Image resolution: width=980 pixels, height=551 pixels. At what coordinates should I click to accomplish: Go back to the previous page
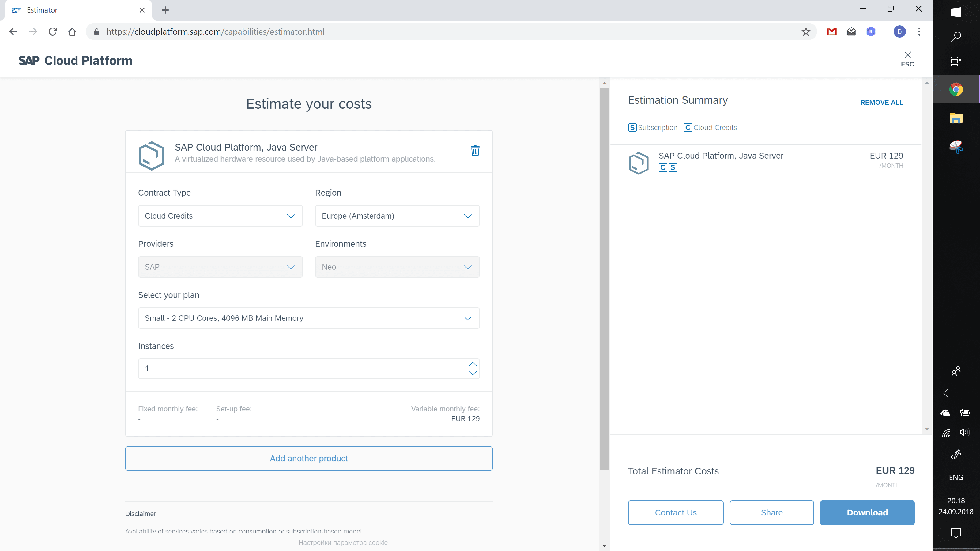[13, 32]
